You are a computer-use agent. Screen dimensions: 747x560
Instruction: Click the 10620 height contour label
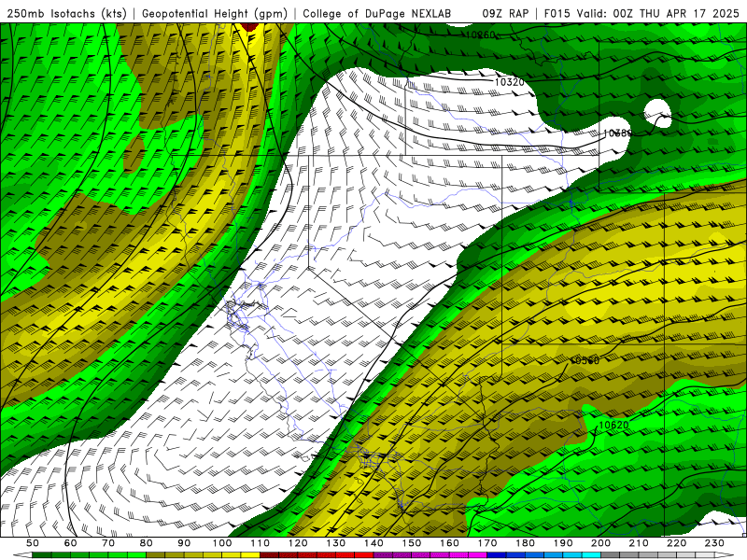click(613, 425)
